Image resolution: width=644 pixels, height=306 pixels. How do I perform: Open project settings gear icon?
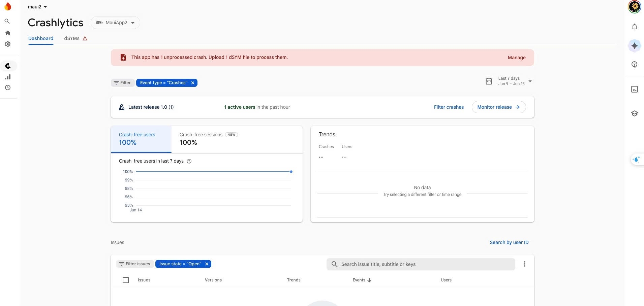tap(8, 44)
